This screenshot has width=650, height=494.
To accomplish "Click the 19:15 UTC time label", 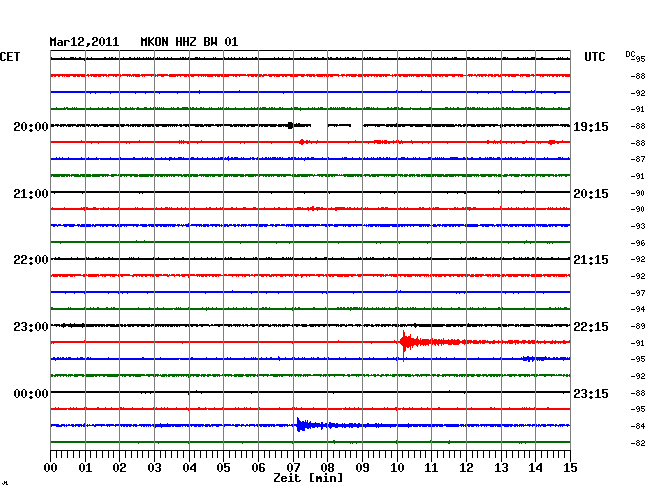I will click(x=591, y=126).
